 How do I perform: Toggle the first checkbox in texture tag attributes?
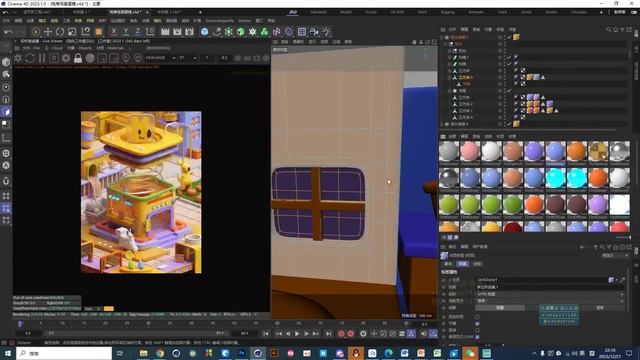coord(477,317)
